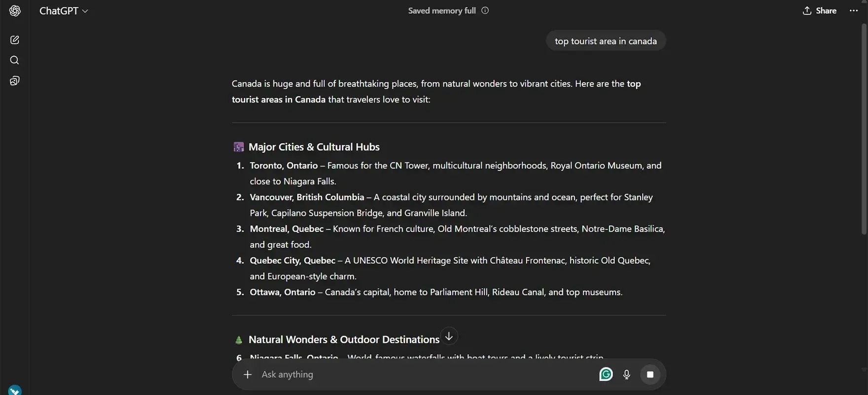868x395 pixels.
Task: Open the Library images icon in sidebar
Action: (x=15, y=81)
